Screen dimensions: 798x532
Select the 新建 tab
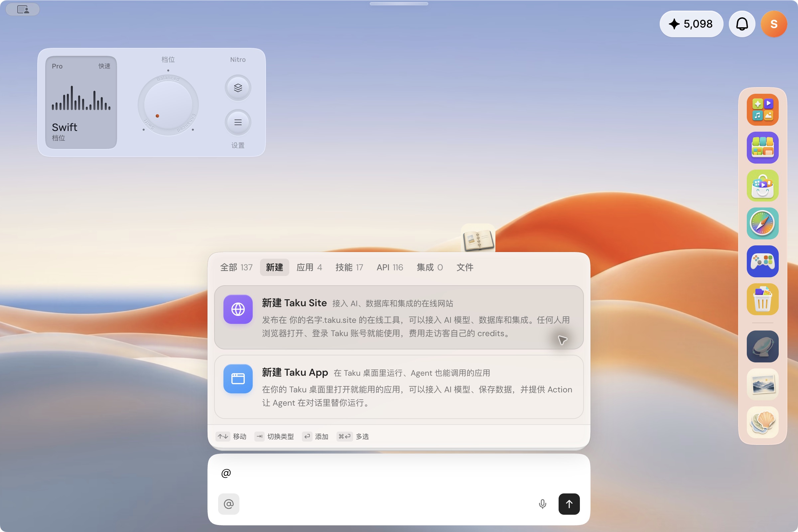(274, 267)
